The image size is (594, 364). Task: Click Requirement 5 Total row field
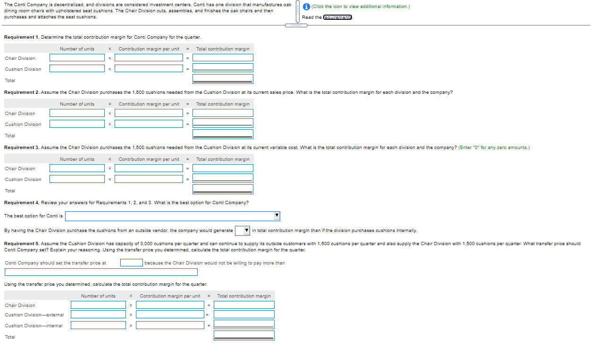coord(244,335)
